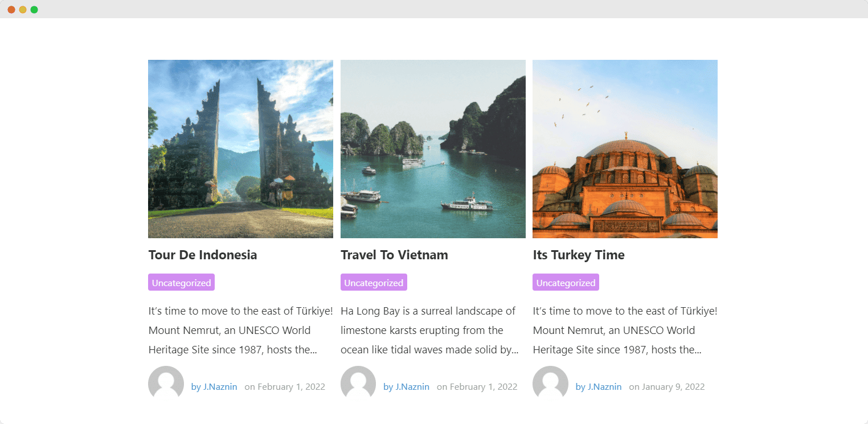Click J.Naznin avatar under Travel To Vietnam
The image size is (868, 424).
click(x=358, y=383)
